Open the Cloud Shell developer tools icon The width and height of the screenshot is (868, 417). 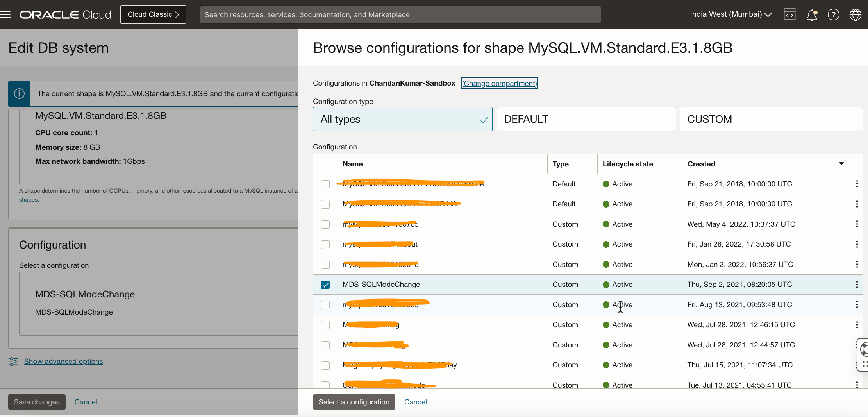pos(789,14)
